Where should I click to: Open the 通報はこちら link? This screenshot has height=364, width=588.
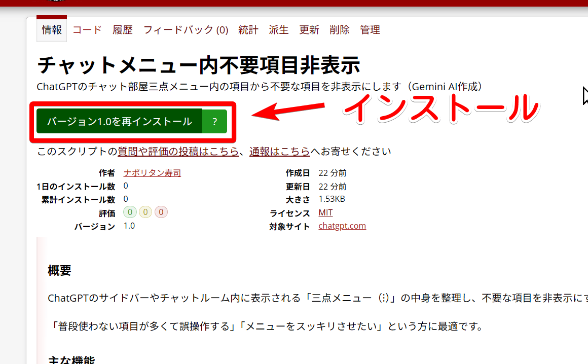click(279, 152)
